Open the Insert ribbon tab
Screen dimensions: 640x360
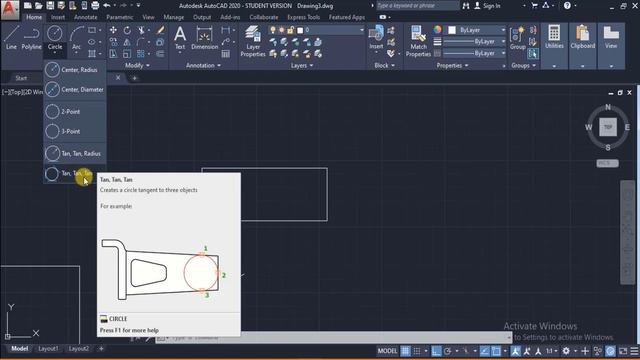click(x=58, y=17)
